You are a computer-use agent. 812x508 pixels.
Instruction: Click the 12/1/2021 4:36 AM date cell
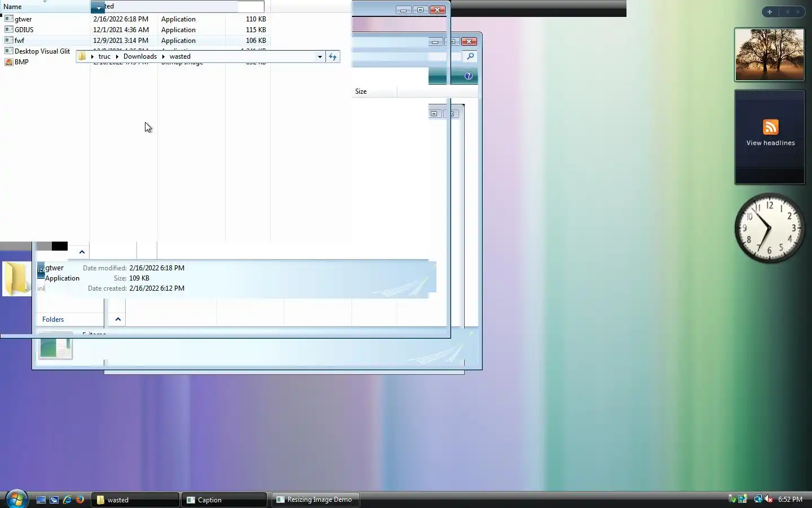coord(121,30)
